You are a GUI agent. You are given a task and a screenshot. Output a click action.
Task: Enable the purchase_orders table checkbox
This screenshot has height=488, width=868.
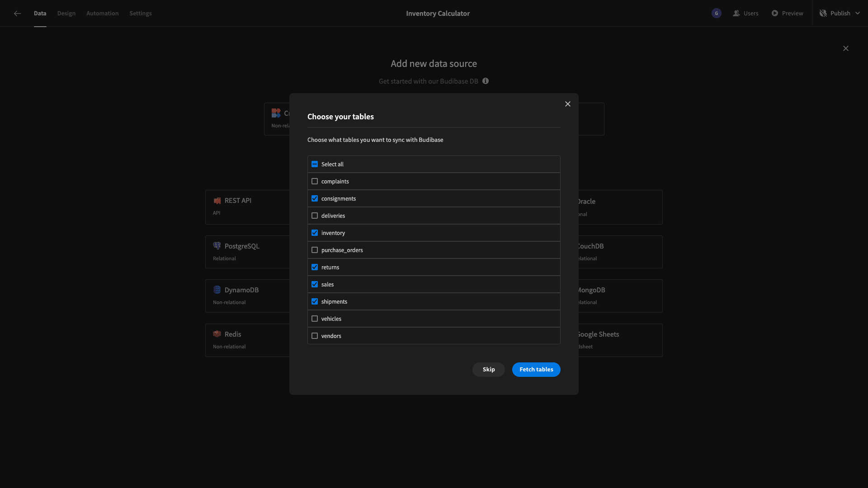pyautogui.click(x=315, y=250)
